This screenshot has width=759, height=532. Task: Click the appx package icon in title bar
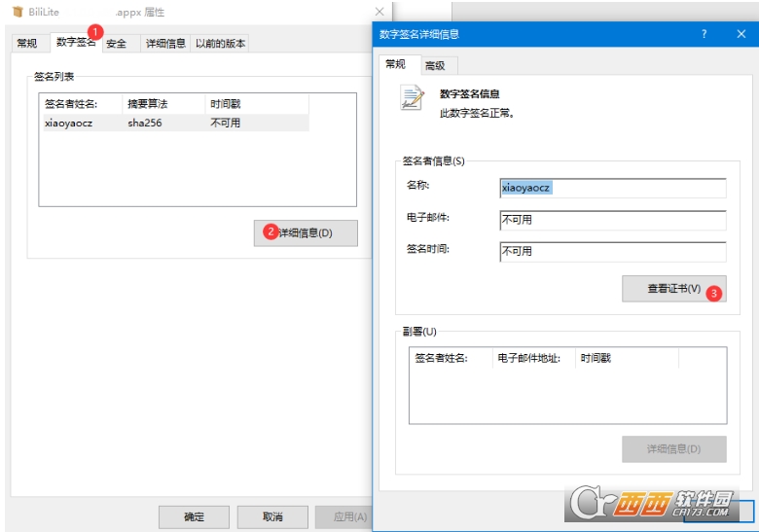17,13
